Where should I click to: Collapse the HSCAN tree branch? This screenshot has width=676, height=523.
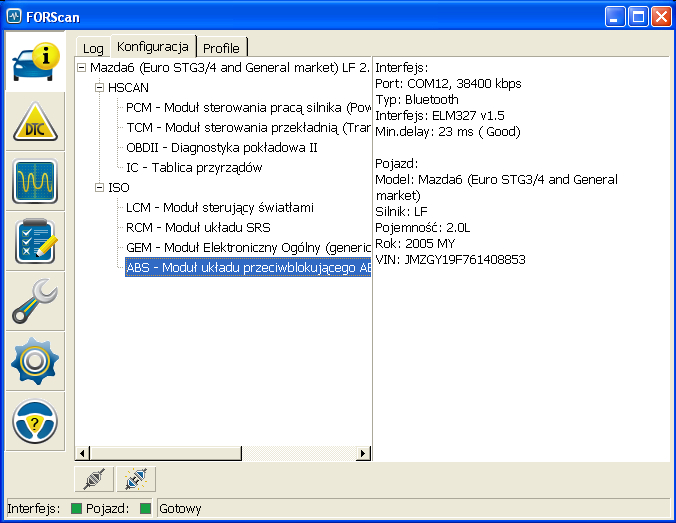pyautogui.click(x=100, y=88)
